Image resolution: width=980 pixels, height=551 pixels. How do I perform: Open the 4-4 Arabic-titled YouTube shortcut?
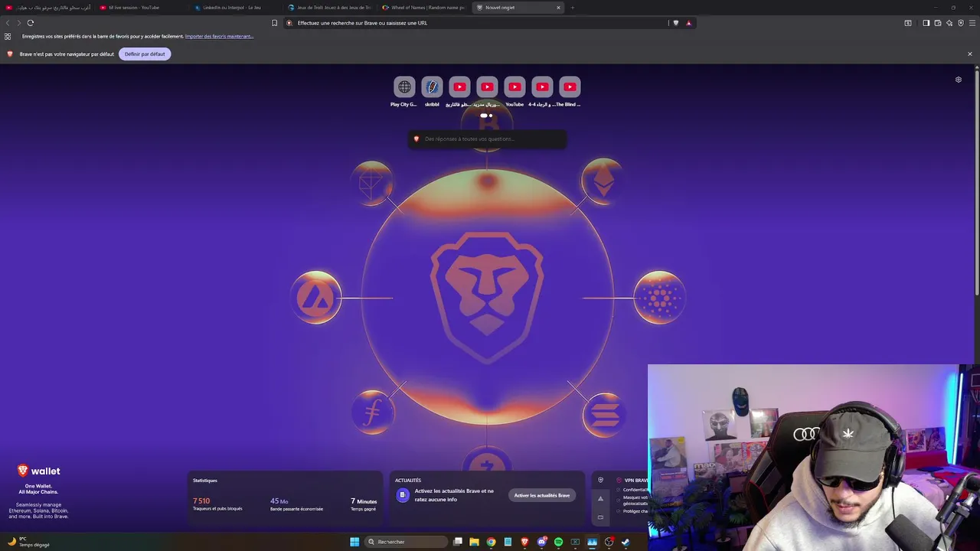542,87
